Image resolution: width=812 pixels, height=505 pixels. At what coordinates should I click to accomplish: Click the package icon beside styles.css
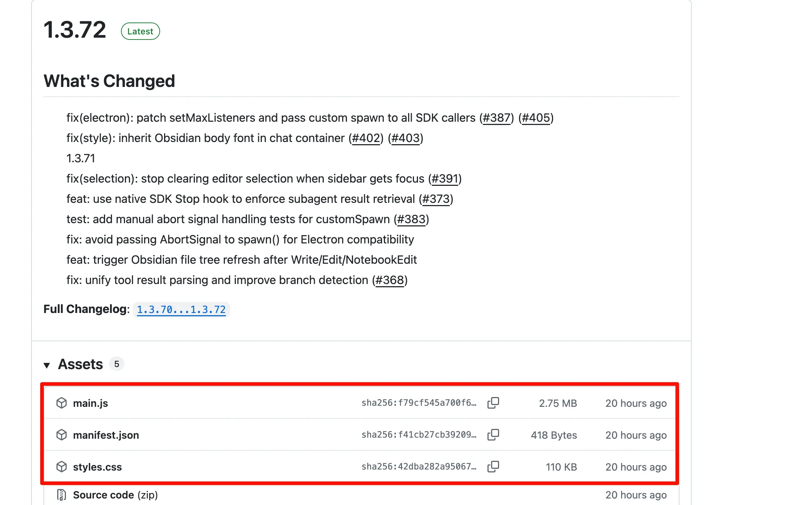click(x=62, y=467)
